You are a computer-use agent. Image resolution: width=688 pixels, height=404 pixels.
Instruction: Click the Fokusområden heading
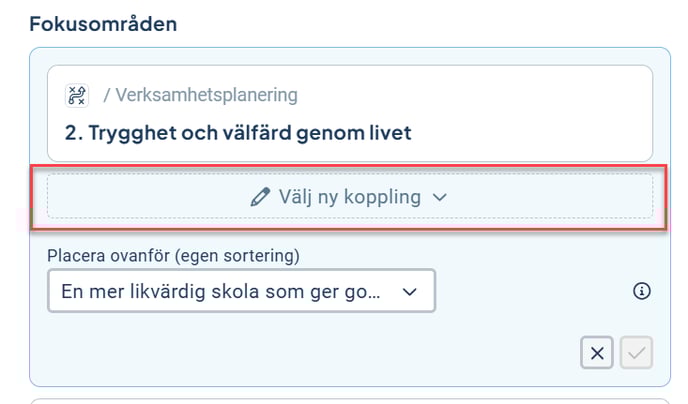click(x=103, y=24)
